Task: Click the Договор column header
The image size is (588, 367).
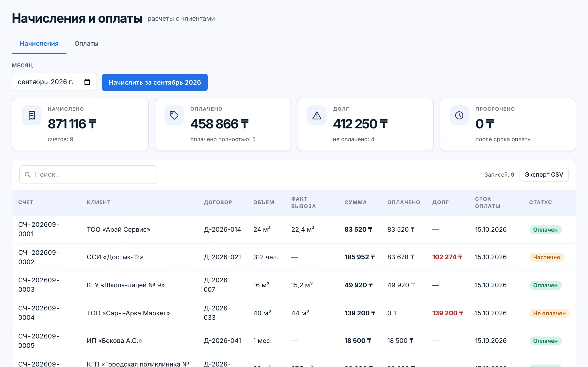Action: tap(218, 202)
